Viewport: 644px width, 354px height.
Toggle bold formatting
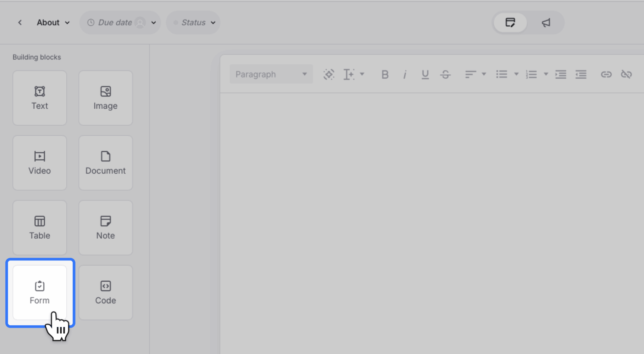pyautogui.click(x=385, y=74)
